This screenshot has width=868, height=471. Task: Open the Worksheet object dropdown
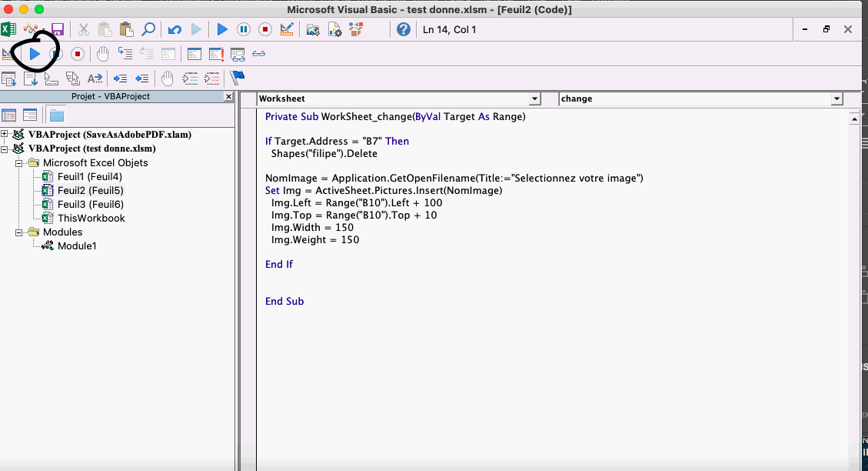(534, 99)
